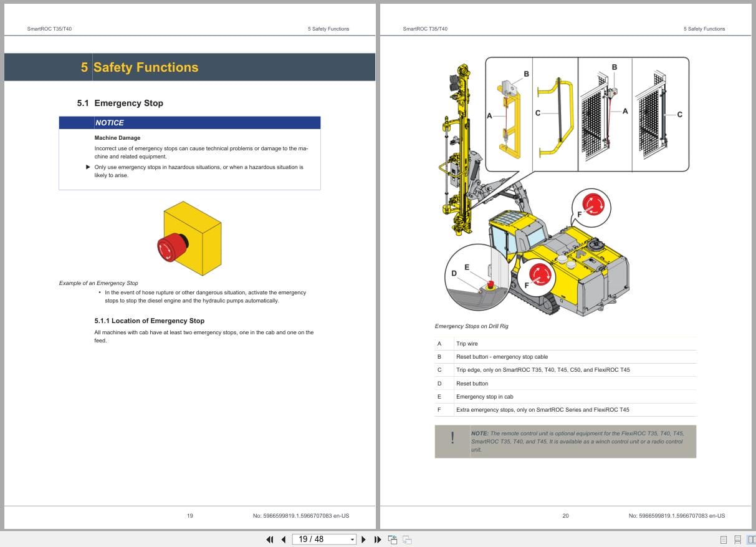Click the 'Trip wire' table row
The image size is (756, 547).
tap(565, 344)
